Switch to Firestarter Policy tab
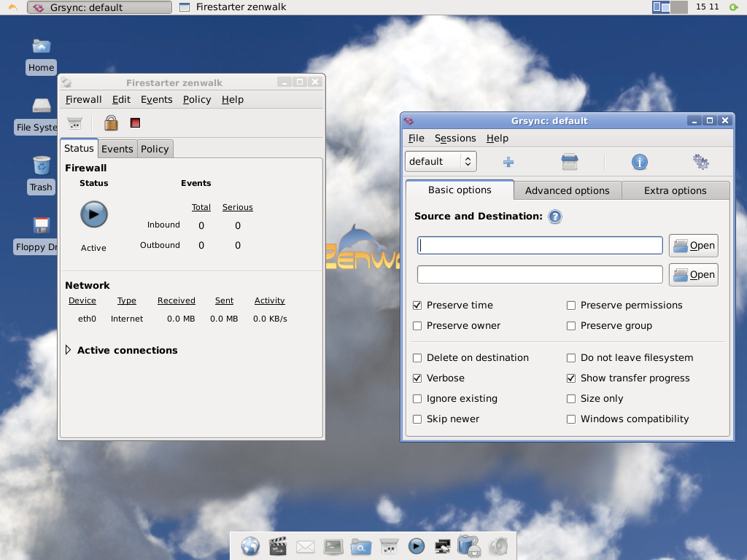 (155, 149)
